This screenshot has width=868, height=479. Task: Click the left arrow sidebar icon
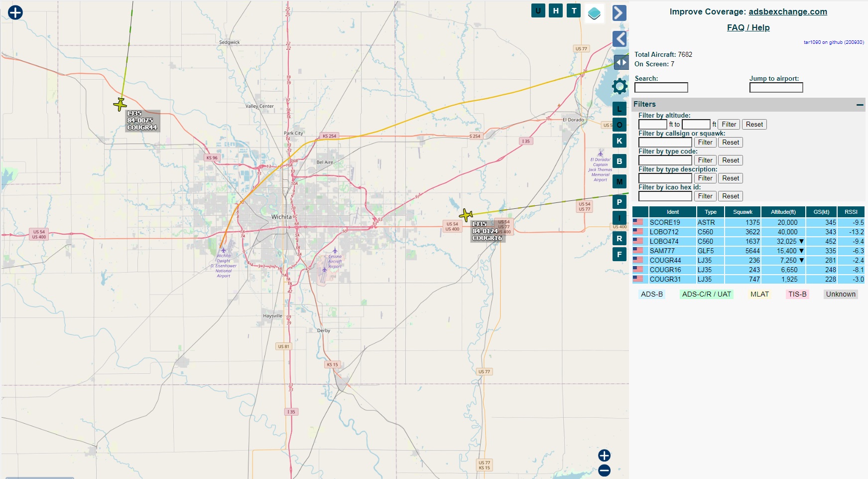(x=619, y=39)
